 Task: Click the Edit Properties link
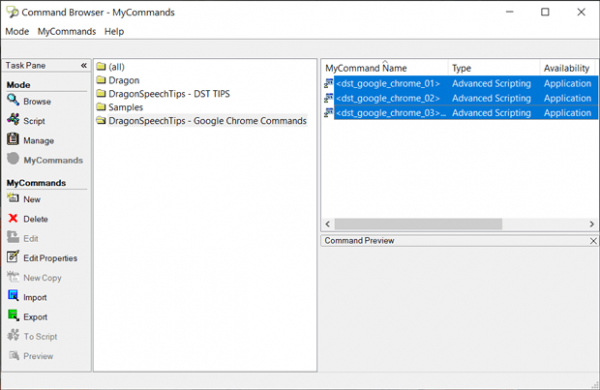point(50,258)
